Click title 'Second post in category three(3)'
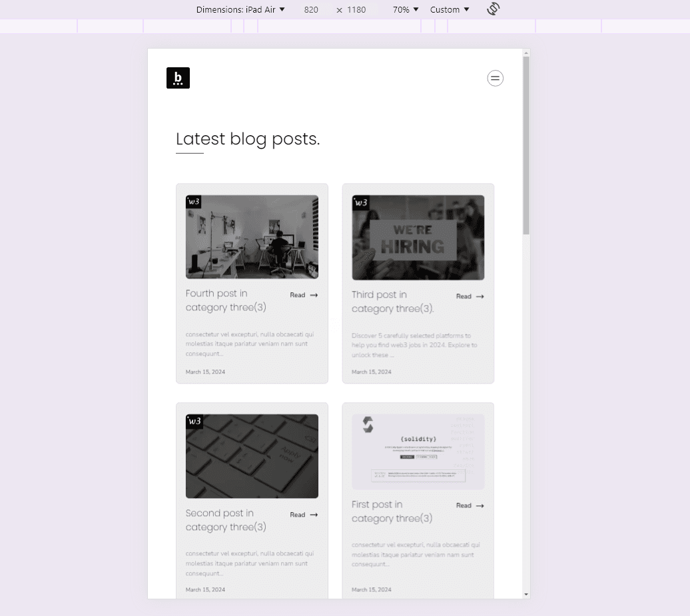 pyautogui.click(x=226, y=519)
